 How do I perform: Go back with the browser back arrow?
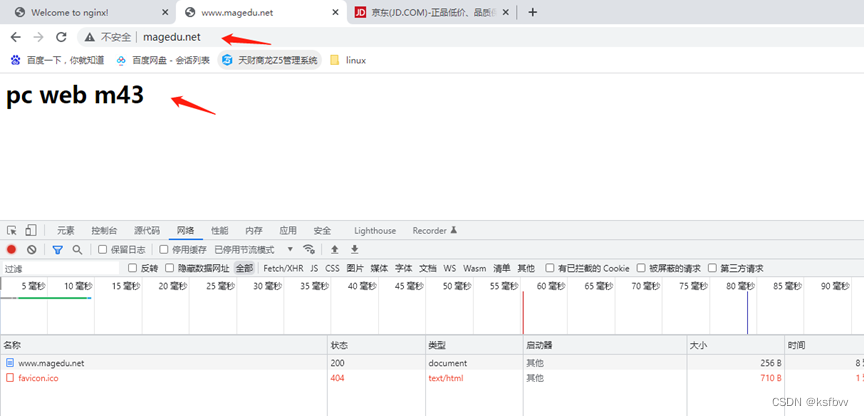click(15, 37)
